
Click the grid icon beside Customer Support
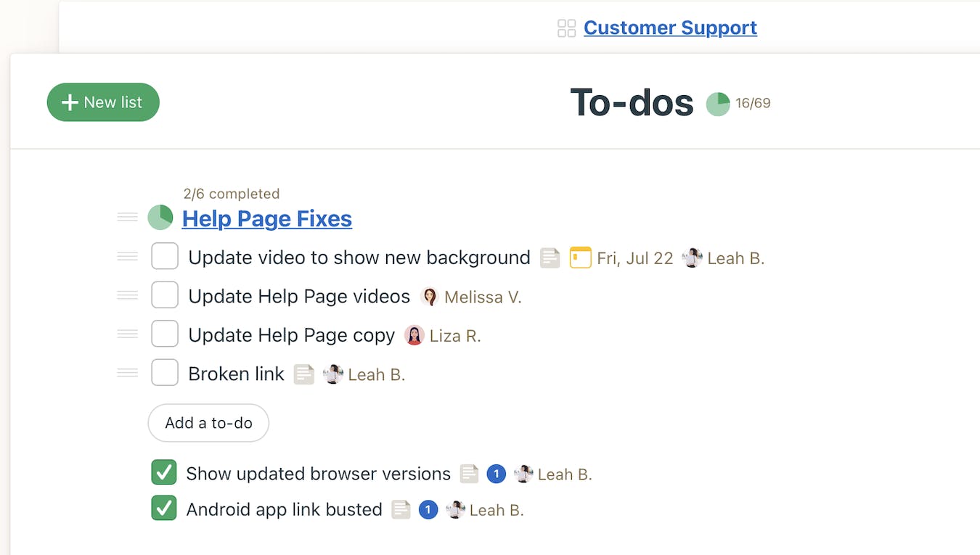point(566,28)
